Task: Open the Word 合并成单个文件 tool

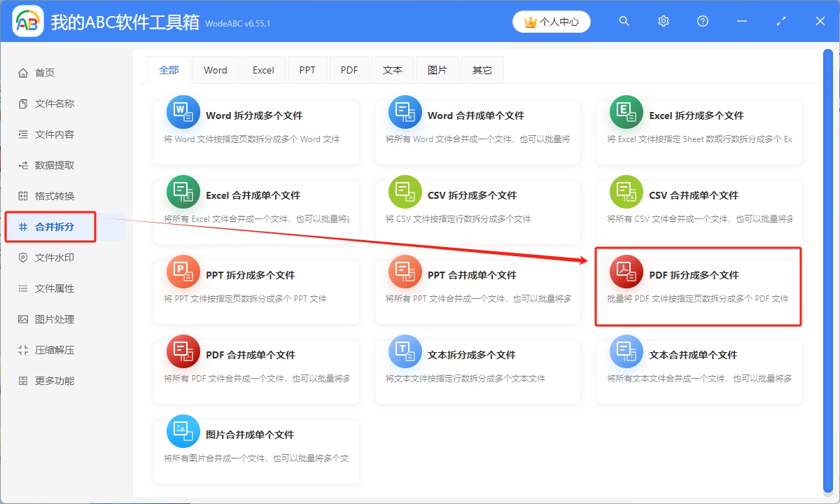Action: point(477,132)
